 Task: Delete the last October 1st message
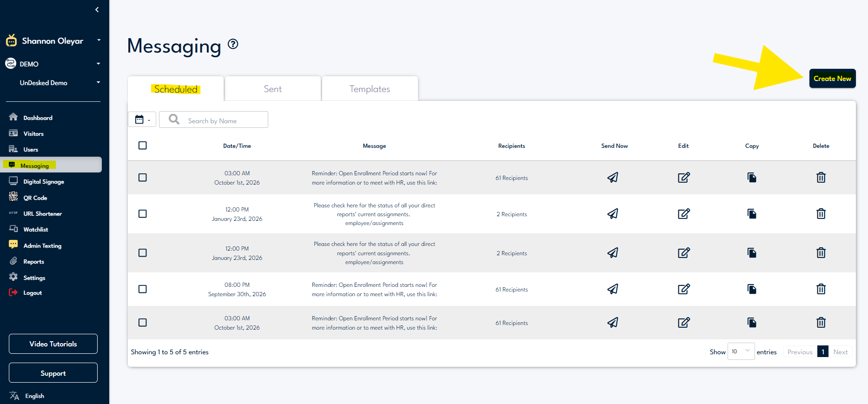pyautogui.click(x=821, y=323)
